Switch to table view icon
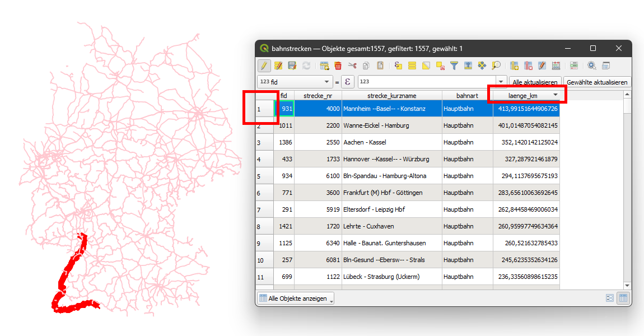The image size is (644, 336). [622, 298]
